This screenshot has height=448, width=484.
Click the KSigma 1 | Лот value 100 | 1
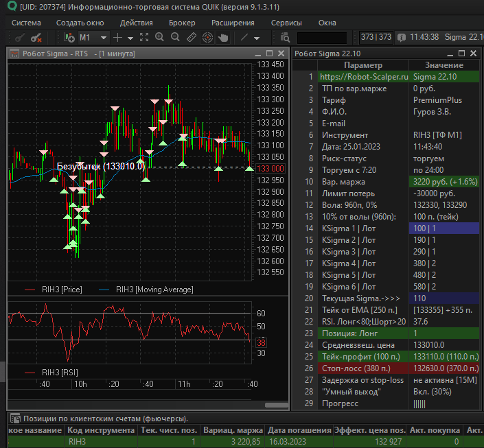tap(444, 228)
